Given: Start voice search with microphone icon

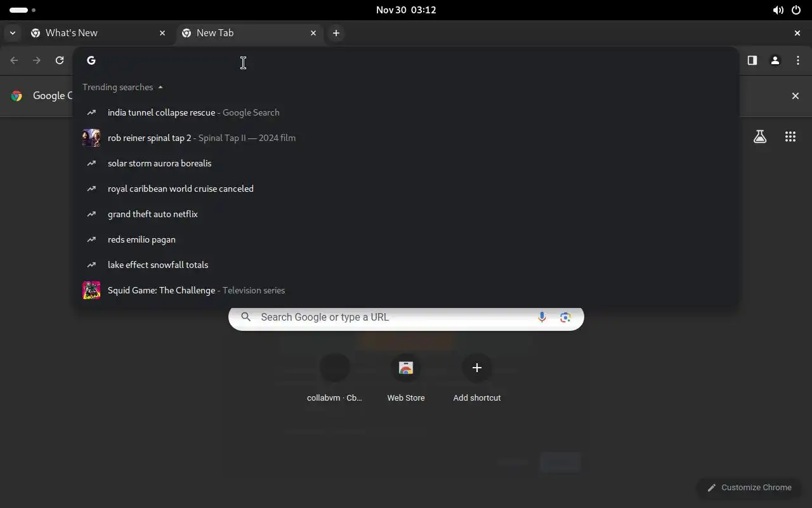Looking at the screenshot, I should tap(542, 317).
